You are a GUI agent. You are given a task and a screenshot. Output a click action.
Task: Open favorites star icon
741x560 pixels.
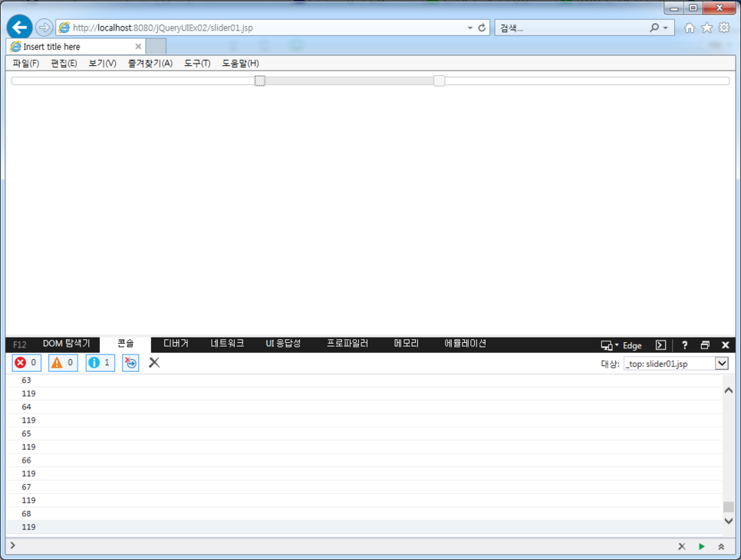[706, 28]
